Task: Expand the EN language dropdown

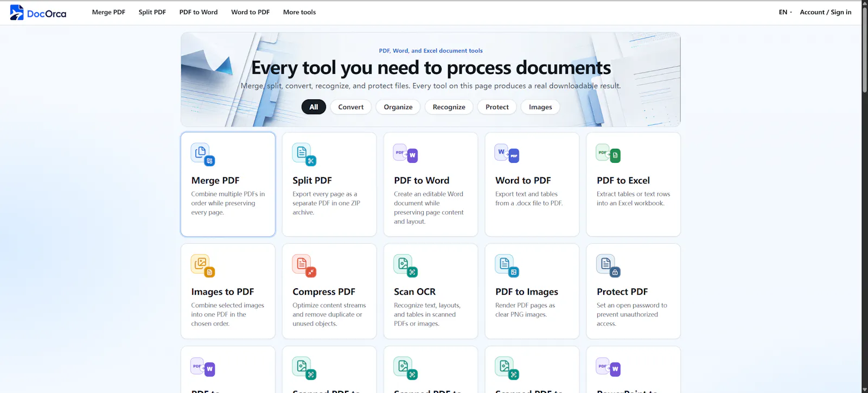Action: (785, 12)
